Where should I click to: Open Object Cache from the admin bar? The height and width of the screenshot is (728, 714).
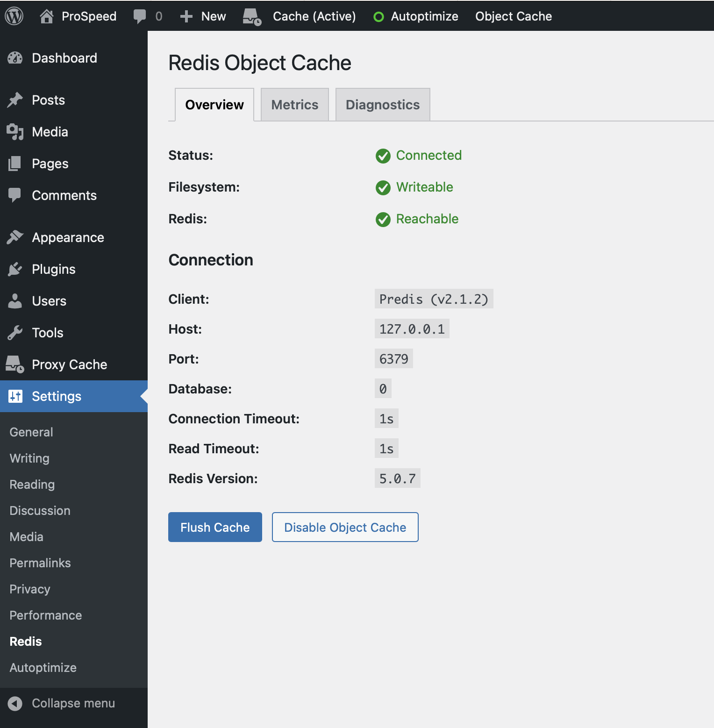point(513,16)
